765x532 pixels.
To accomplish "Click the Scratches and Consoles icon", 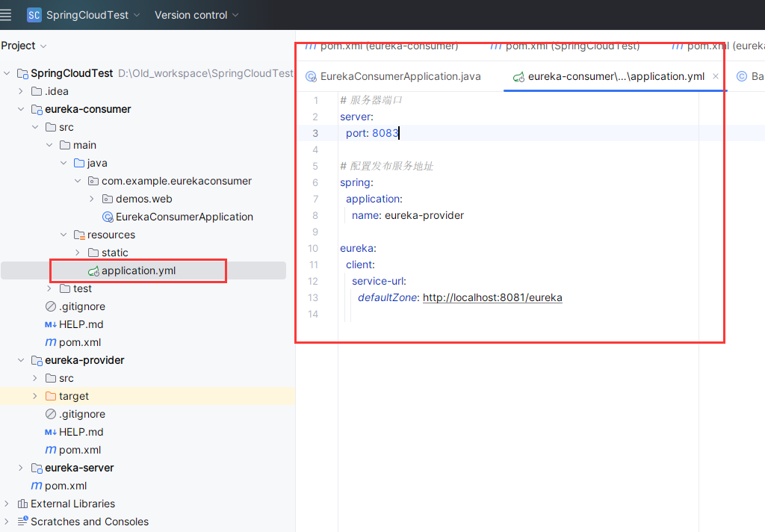I will click(22, 522).
